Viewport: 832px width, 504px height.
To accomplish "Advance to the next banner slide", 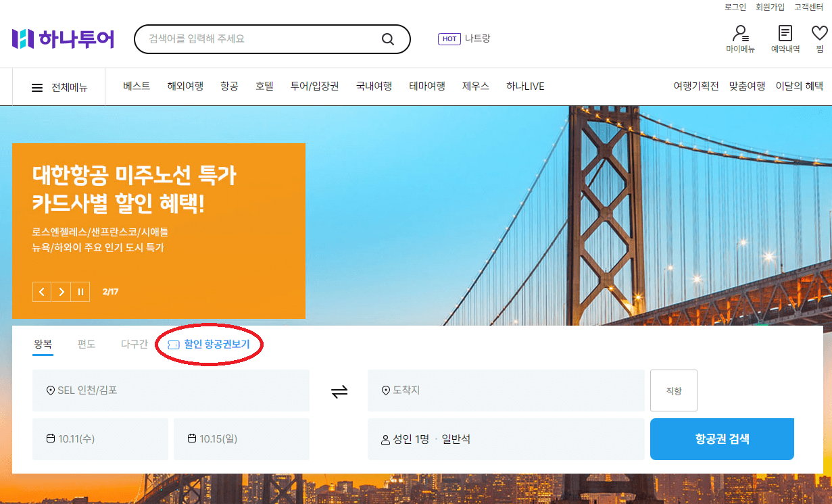I will click(x=61, y=291).
